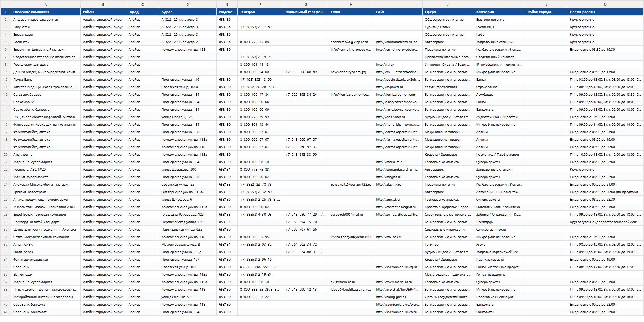Select row number 1 header
The height and width of the screenshot is (322, 644).
pos(6,12)
